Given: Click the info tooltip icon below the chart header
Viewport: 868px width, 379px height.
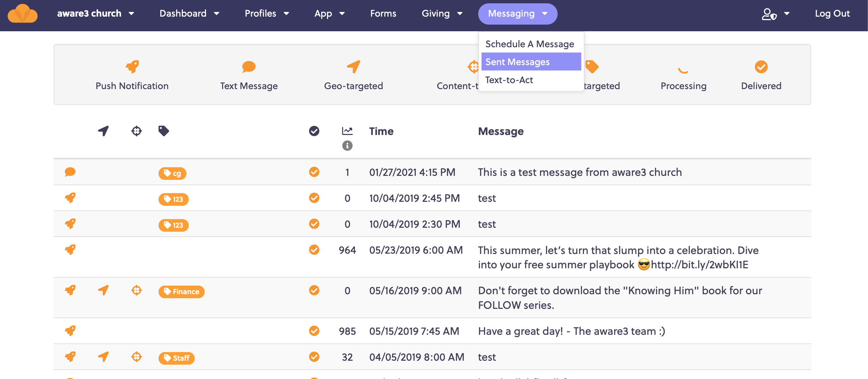Looking at the screenshot, I should pos(347,146).
